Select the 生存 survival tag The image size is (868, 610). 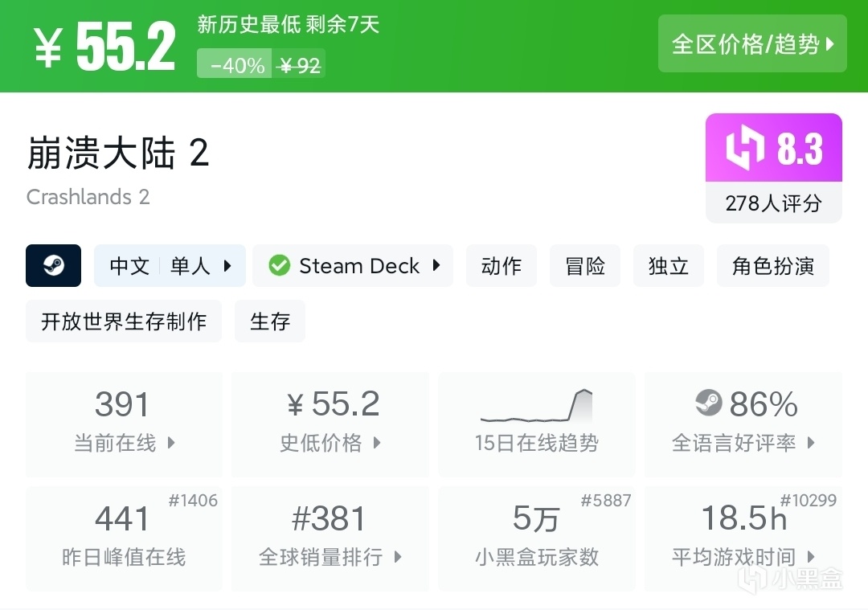269,321
